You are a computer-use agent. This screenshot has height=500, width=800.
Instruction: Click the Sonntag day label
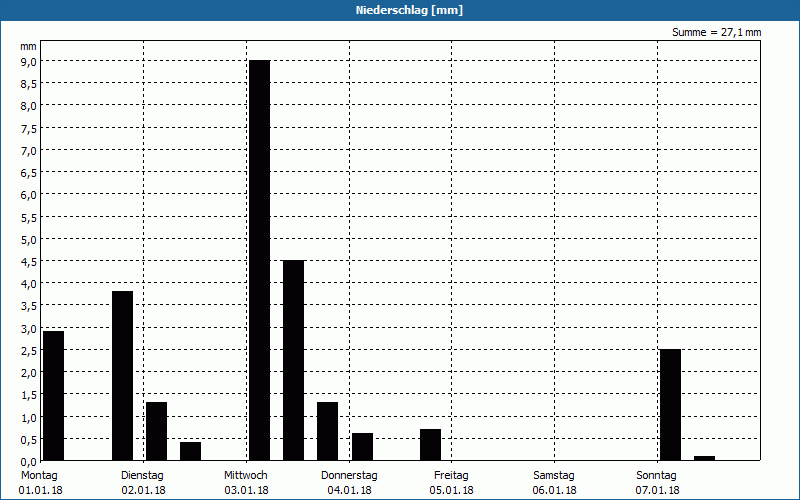(657, 476)
